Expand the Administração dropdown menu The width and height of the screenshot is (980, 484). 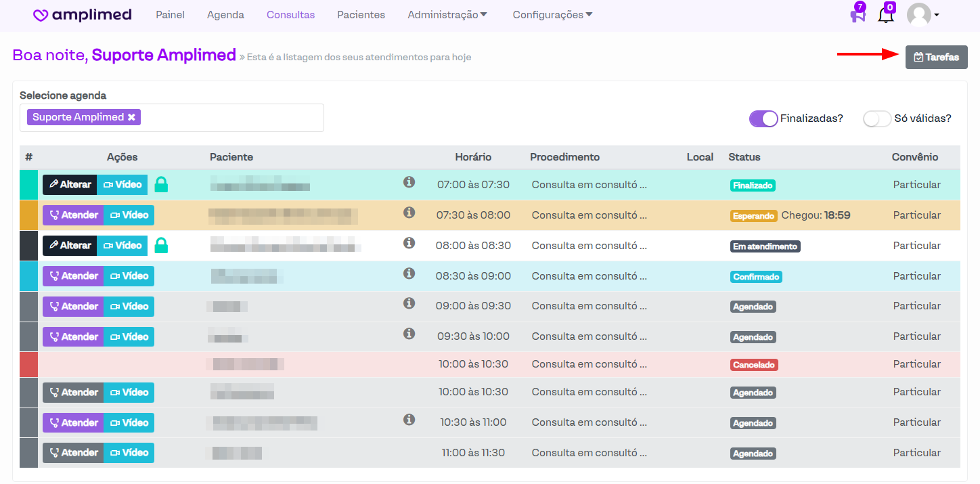[447, 15]
